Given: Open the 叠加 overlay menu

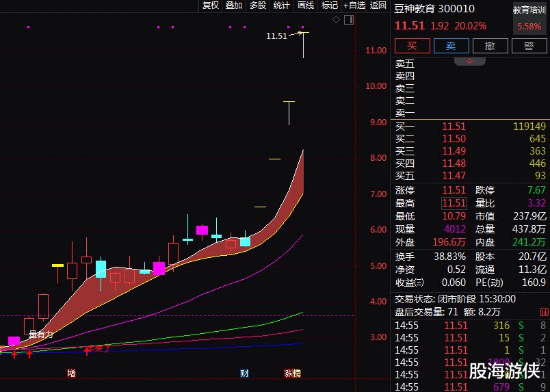Looking at the screenshot, I should (234, 5).
